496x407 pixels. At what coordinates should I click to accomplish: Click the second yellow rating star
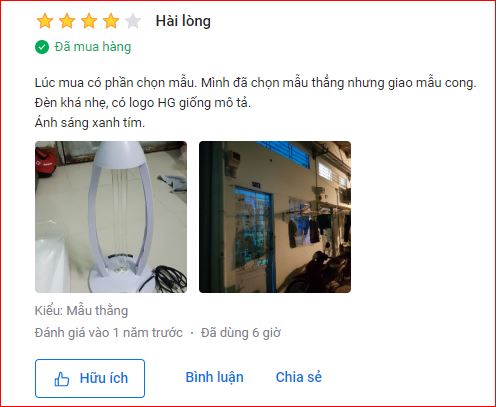[67, 21]
